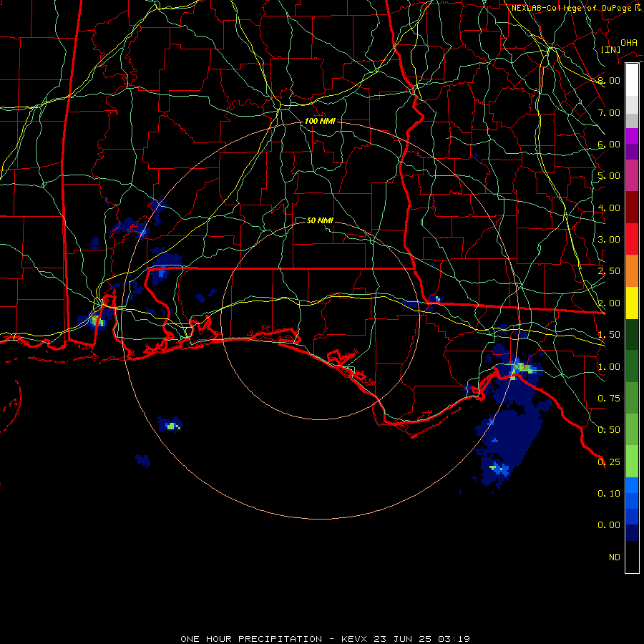Click the white swatch atop the color scale
The width and height of the screenshot is (644, 644).
pyautogui.click(x=632, y=80)
